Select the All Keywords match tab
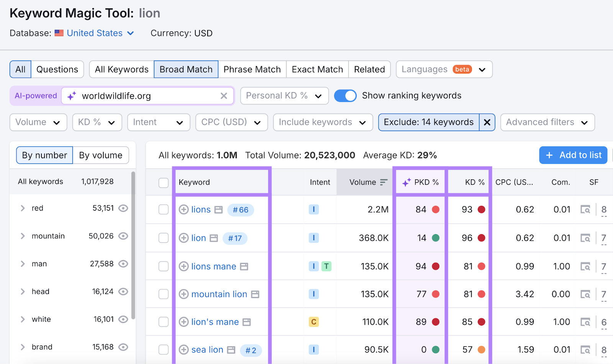The image size is (613, 364). tap(122, 69)
